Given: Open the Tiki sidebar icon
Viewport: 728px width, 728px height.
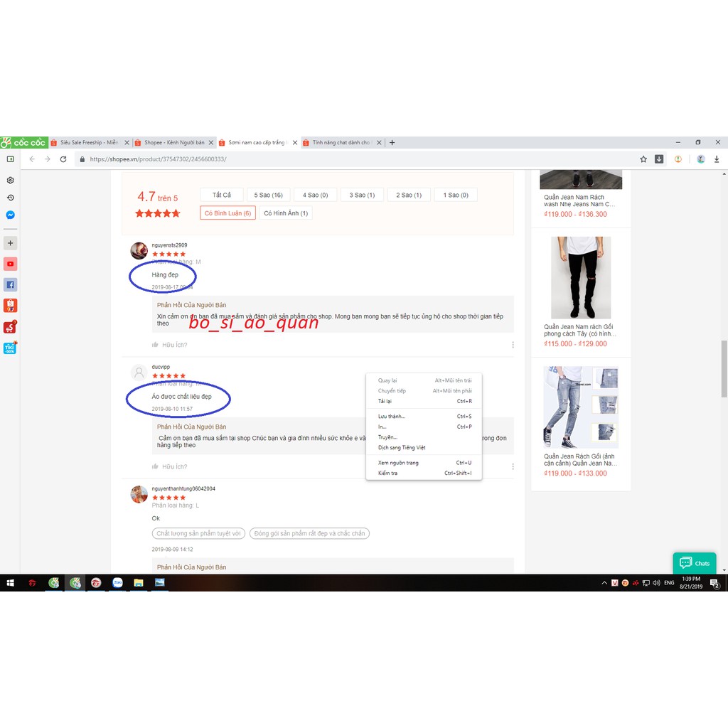Looking at the screenshot, I should click(10, 348).
